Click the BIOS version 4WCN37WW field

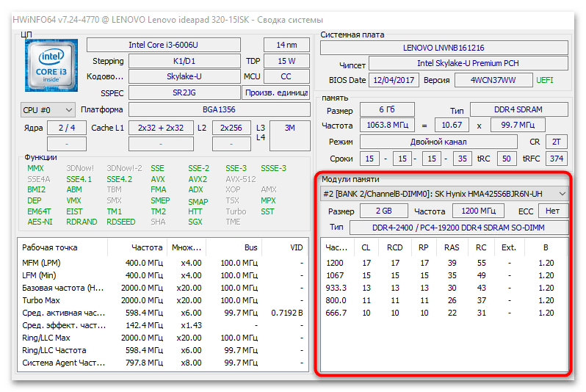[493, 80]
